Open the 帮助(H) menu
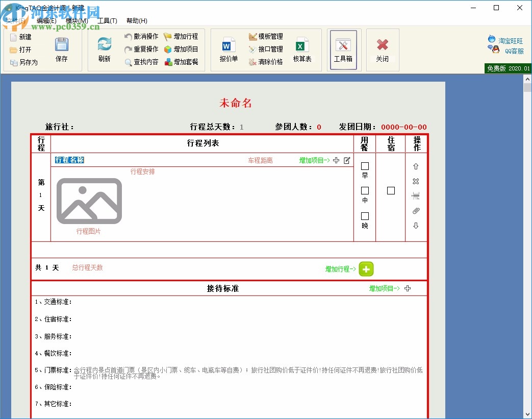The height and width of the screenshot is (419, 532). [x=137, y=20]
